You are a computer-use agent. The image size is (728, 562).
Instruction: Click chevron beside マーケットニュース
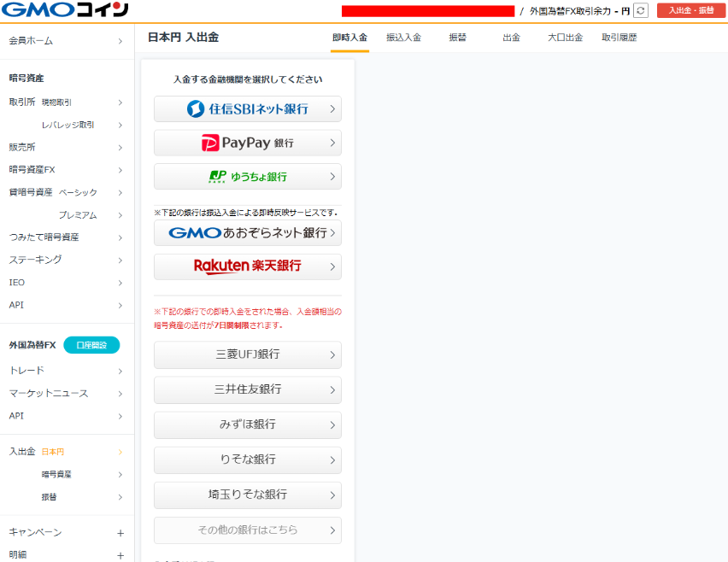click(120, 394)
